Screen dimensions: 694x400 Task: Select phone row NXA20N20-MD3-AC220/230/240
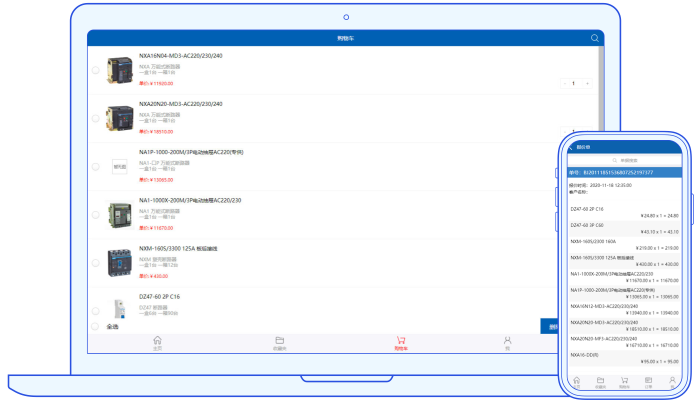coord(624,326)
